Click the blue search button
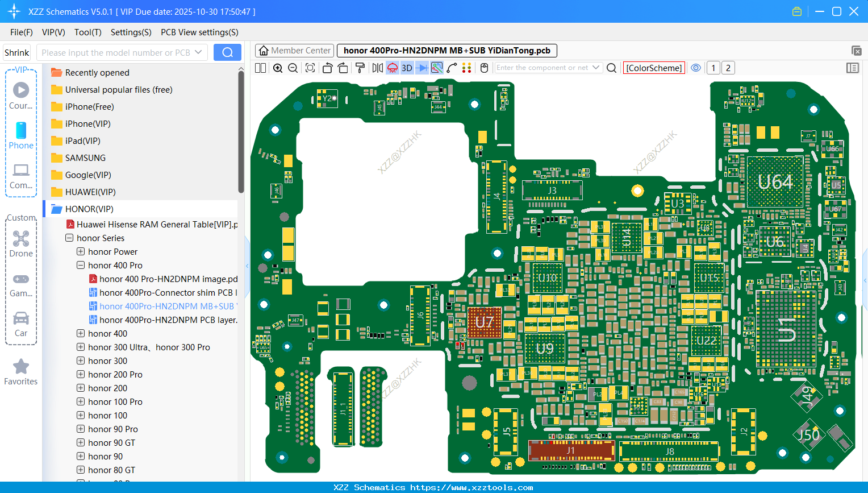The width and height of the screenshot is (868, 493). click(227, 52)
